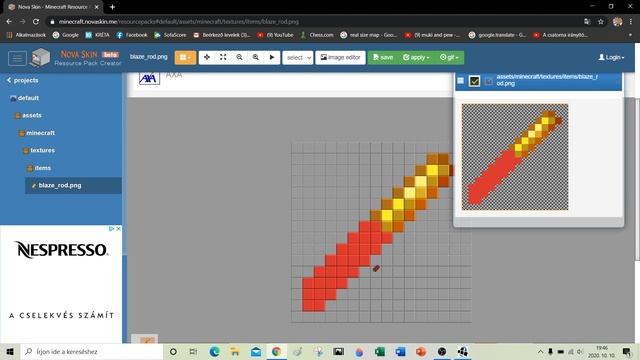The height and width of the screenshot is (360, 640).
Task: Click the assets/minecraft/textures path label
Action: (547, 80)
